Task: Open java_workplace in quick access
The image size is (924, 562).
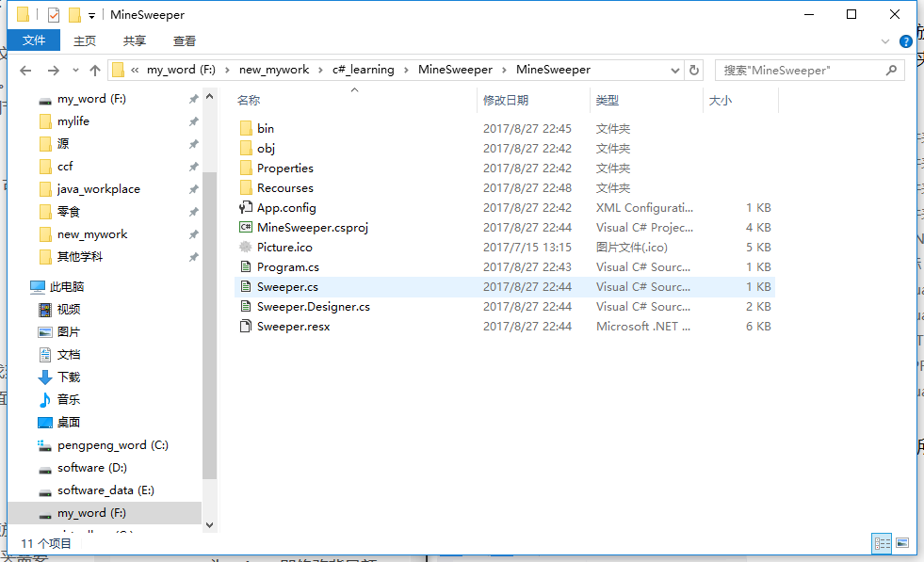Action: click(98, 189)
